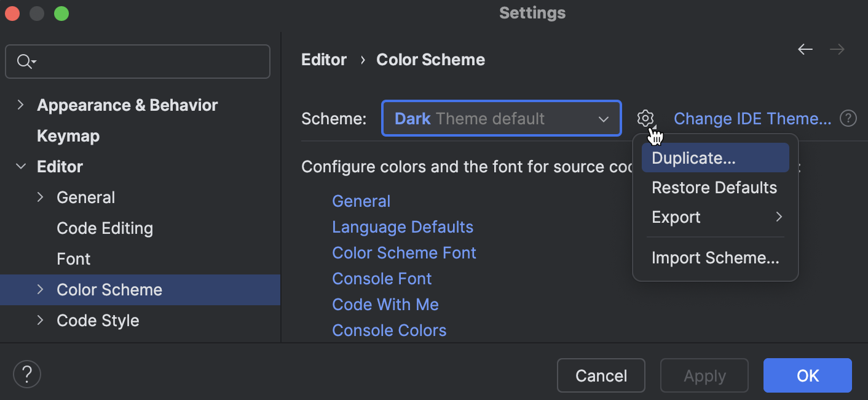The width and height of the screenshot is (868, 400).
Task: Open the Console Colors link
Action: click(389, 330)
